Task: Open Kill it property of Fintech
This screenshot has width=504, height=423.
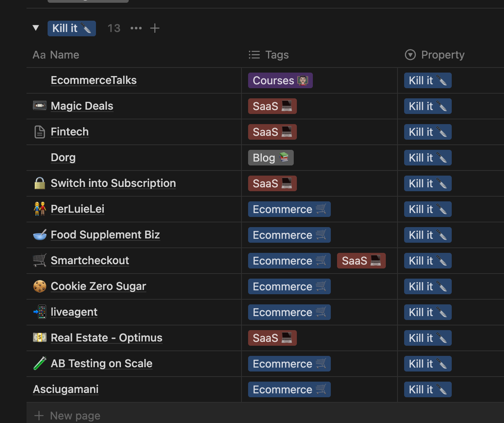Action: tap(428, 132)
